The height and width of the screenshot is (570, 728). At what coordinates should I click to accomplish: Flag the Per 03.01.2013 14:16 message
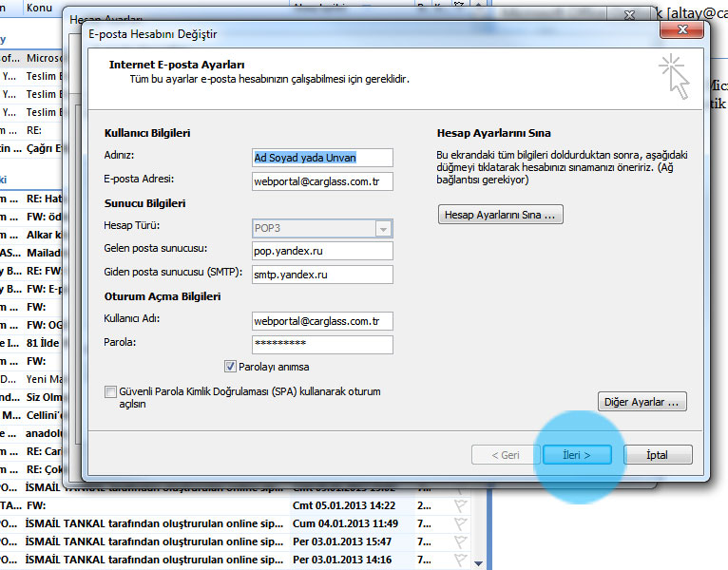tap(460, 560)
